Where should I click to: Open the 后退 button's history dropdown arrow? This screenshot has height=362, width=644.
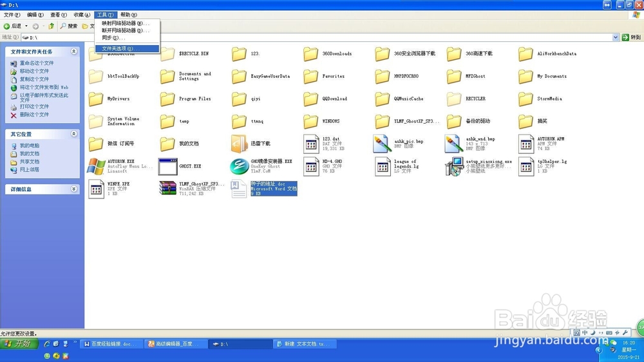[x=26, y=26]
